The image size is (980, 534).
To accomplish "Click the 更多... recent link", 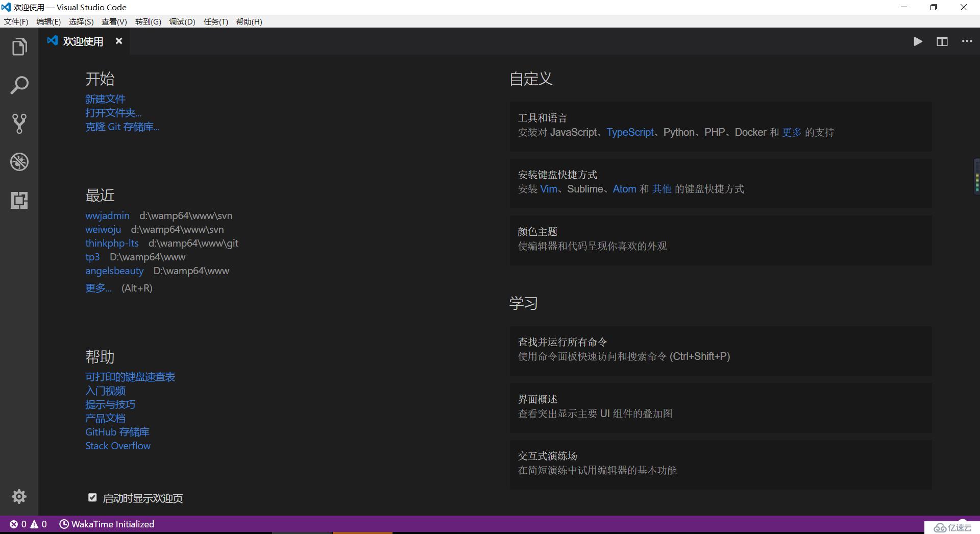I will tap(99, 288).
